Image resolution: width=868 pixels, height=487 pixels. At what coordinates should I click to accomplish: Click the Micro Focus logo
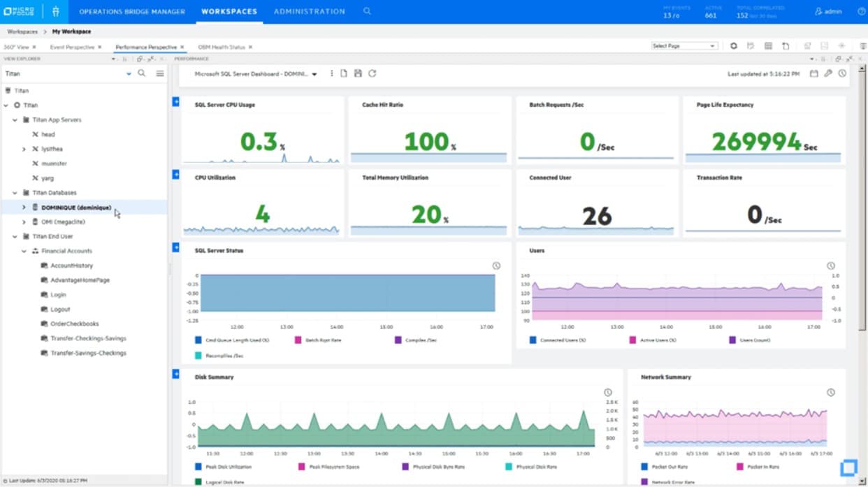click(x=17, y=11)
